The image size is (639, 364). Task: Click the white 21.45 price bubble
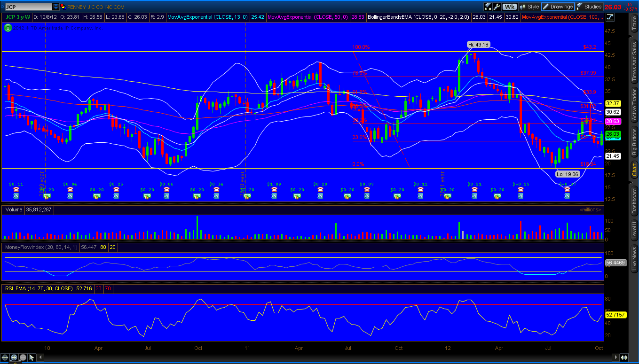pos(613,156)
